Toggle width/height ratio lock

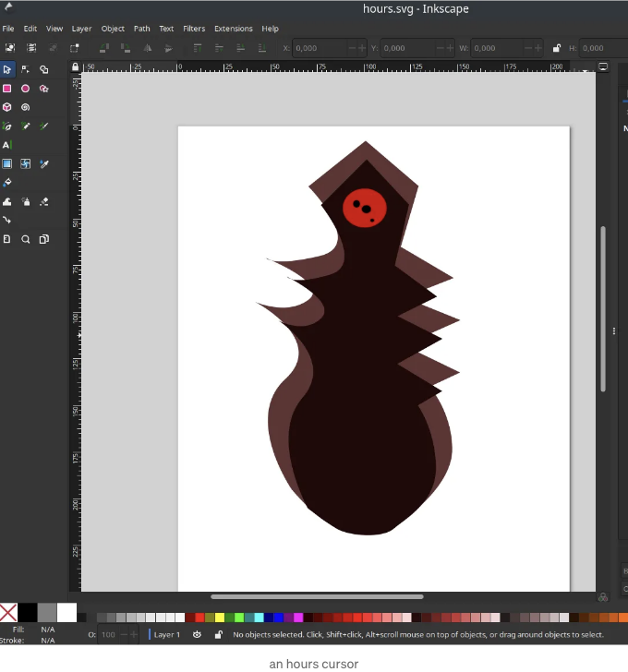coord(556,48)
